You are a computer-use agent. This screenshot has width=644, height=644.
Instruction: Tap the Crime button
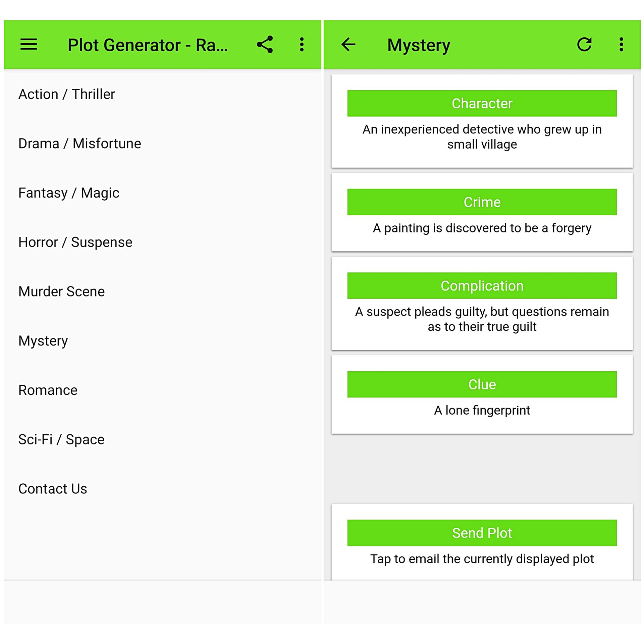482,202
